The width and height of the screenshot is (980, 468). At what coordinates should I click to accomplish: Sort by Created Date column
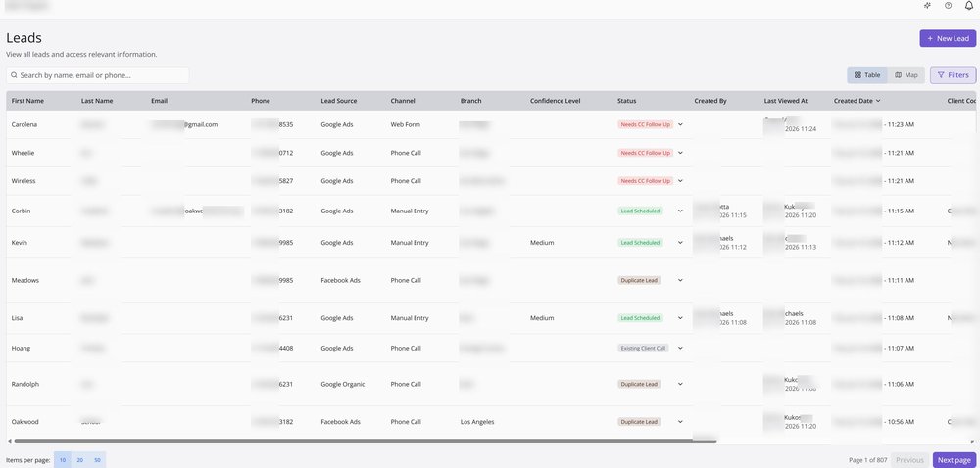tap(857, 101)
